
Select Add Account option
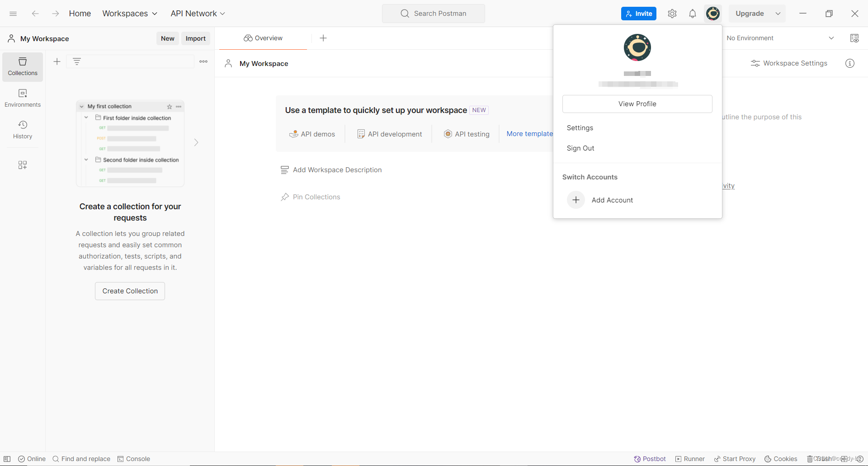(x=612, y=200)
